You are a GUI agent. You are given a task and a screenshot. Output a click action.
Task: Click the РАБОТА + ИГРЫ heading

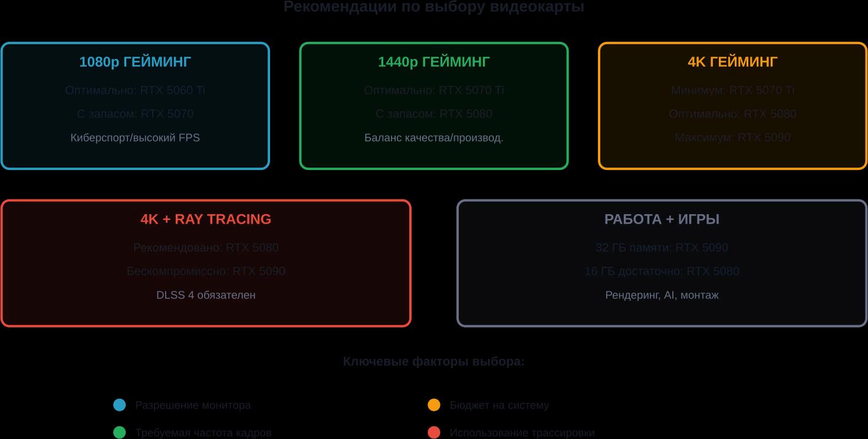click(662, 219)
